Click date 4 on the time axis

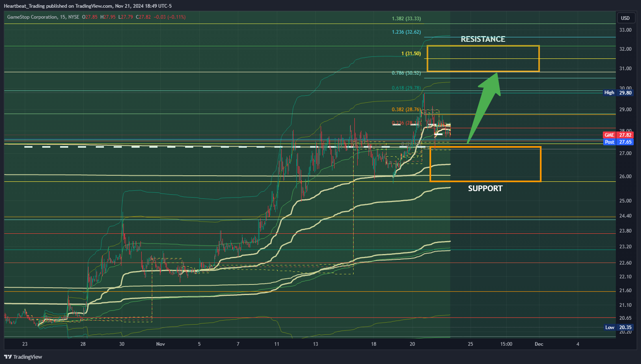pos(578,344)
